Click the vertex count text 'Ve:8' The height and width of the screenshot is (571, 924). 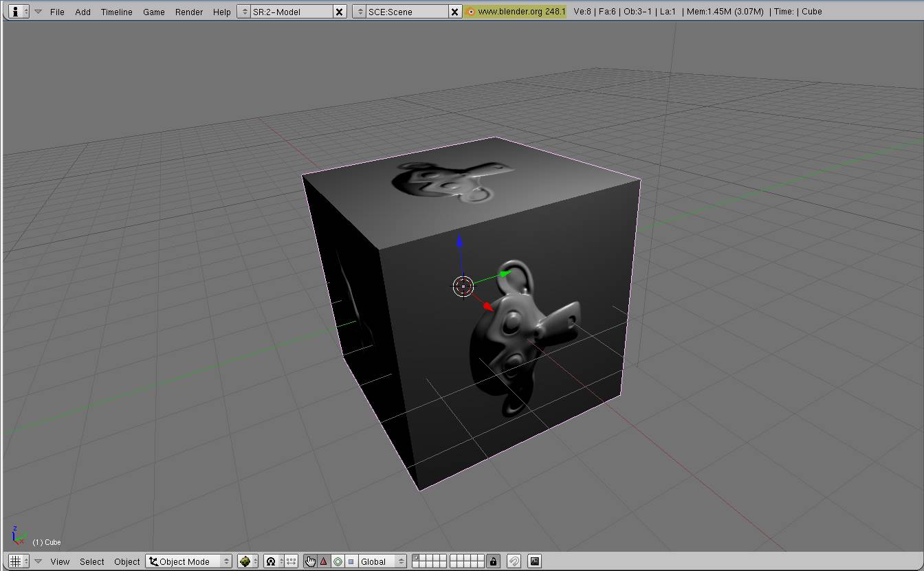(581, 12)
